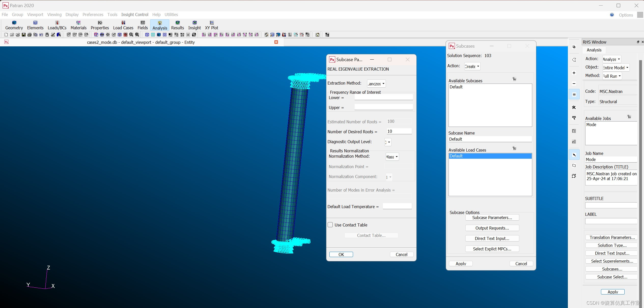Open the Loads/BCs application

(x=57, y=25)
